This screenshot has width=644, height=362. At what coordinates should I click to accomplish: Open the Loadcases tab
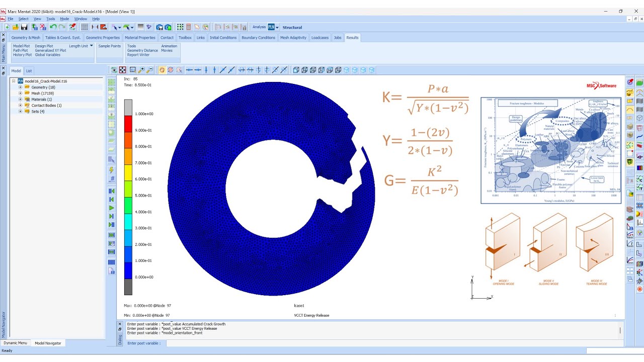(320, 38)
